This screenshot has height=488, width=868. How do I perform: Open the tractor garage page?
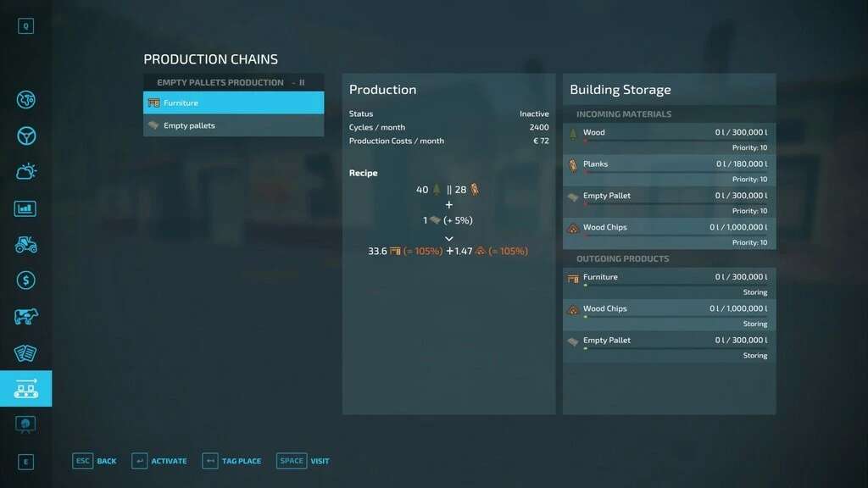tap(25, 245)
